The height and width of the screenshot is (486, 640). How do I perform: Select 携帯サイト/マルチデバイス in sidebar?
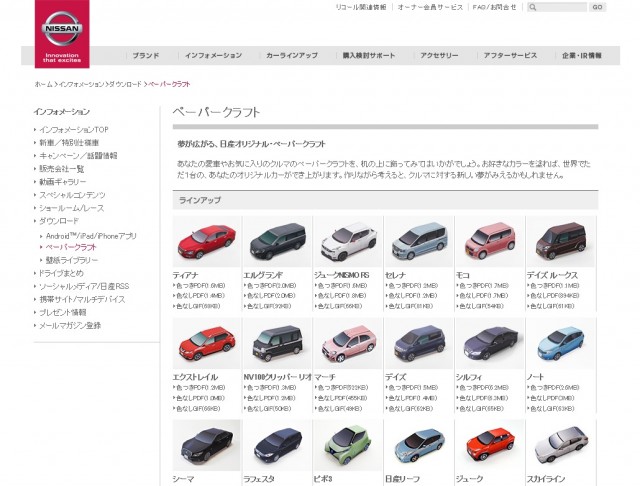click(x=82, y=300)
